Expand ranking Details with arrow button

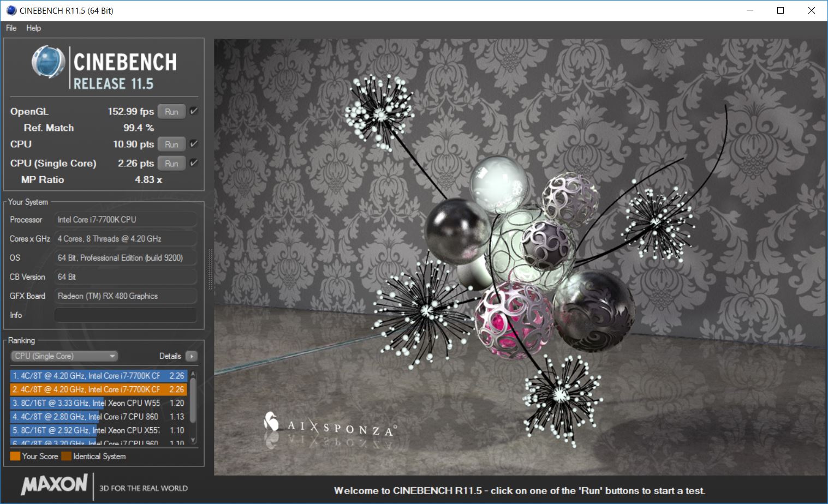tap(192, 356)
